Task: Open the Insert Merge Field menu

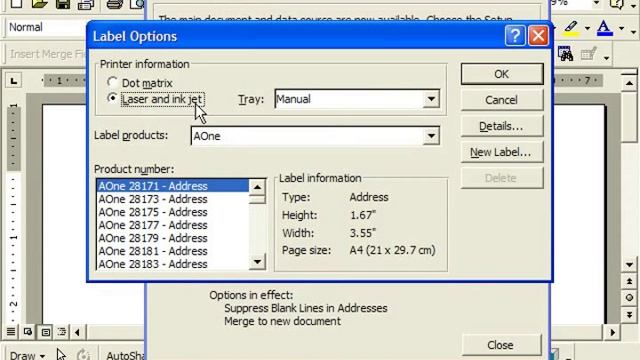Action: pos(47,54)
